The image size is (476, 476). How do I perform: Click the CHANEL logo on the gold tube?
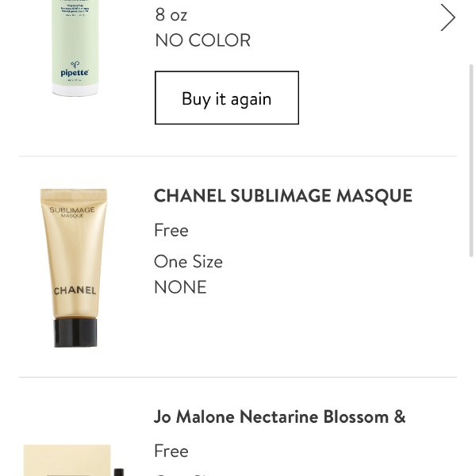75,290
